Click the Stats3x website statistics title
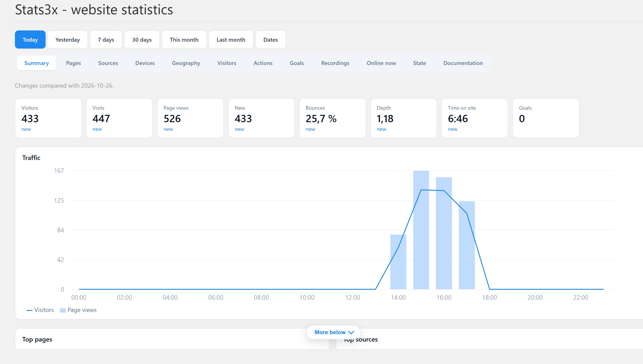The image size is (643, 364). pyautogui.click(x=94, y=9)
